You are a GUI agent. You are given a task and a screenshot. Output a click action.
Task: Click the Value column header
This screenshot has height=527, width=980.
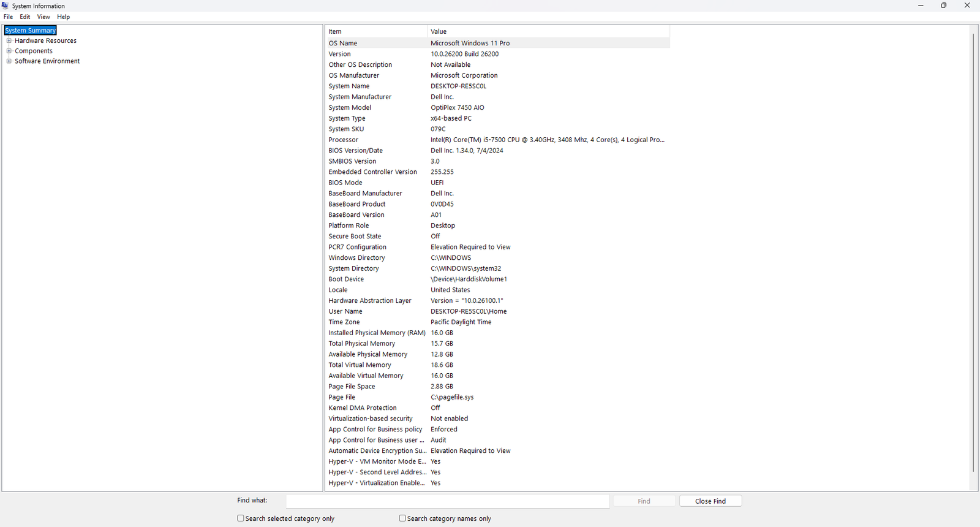coord(548,31)
